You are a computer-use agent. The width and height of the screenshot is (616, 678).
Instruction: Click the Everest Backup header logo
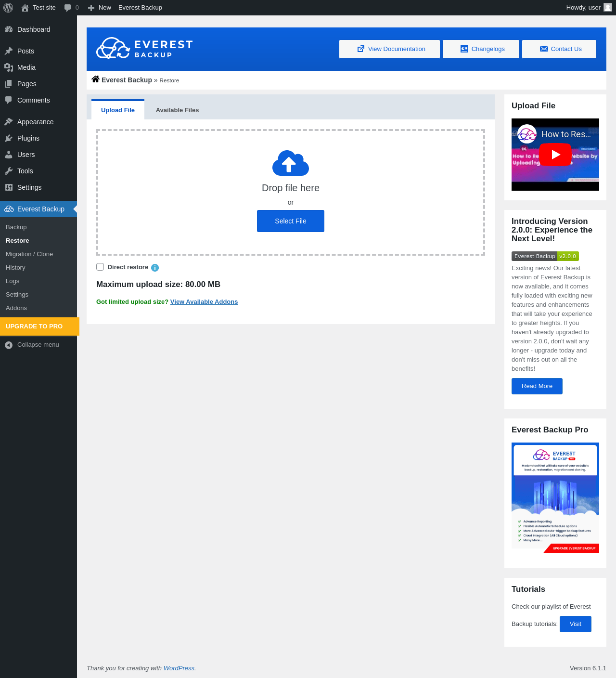(144, 48)
